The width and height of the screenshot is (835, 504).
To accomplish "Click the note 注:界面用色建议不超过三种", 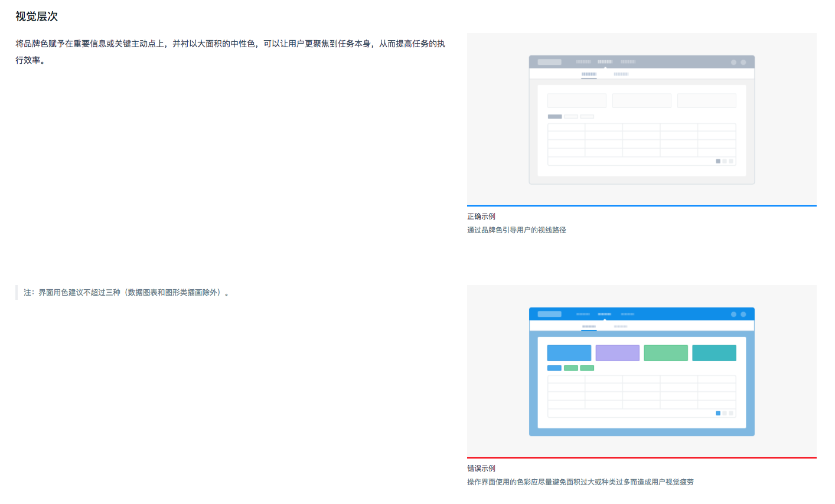I will coord(126,292).
